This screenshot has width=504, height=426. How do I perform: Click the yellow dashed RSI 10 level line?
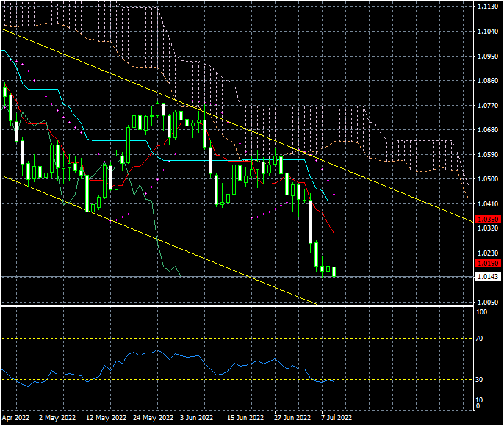tap(237, 400)
